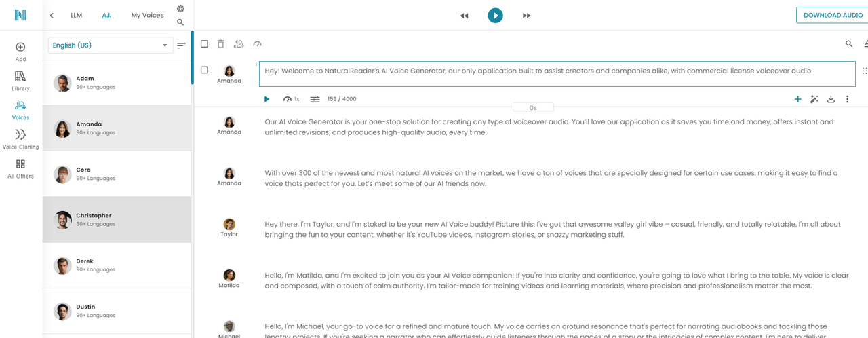The height and width of the screenshot is (338, 868).
Task: Open the Library sidebar section
Action: pyautogui.click(x=20, y=81)
